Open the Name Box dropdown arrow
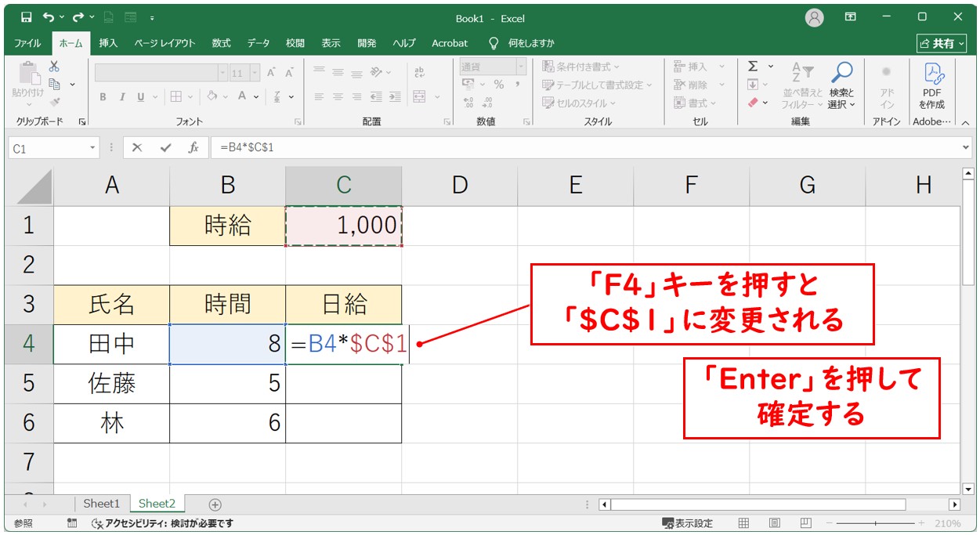Image resolution: width=980 pixels, height=535 pixels. 92,147
